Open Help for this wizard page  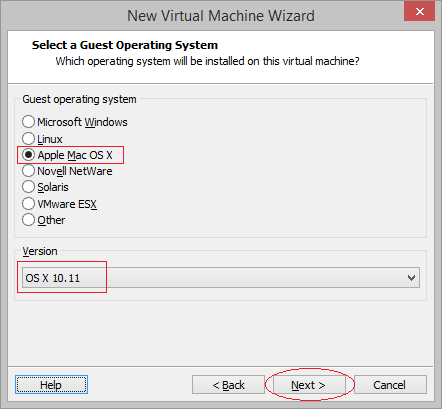tap(51, 385)
